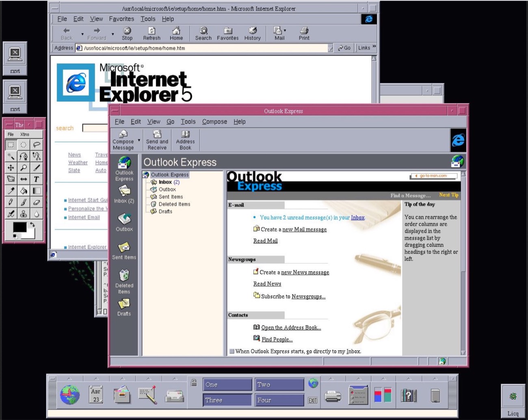Screen dimensions: 528x420
Task: Switch to workspace Two in CDE panel
Action: tap(279, 385)
